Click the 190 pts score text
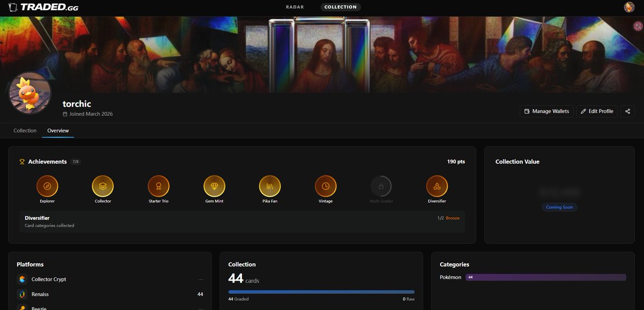This screenshot has width=644, height=310. pos(456,161)
